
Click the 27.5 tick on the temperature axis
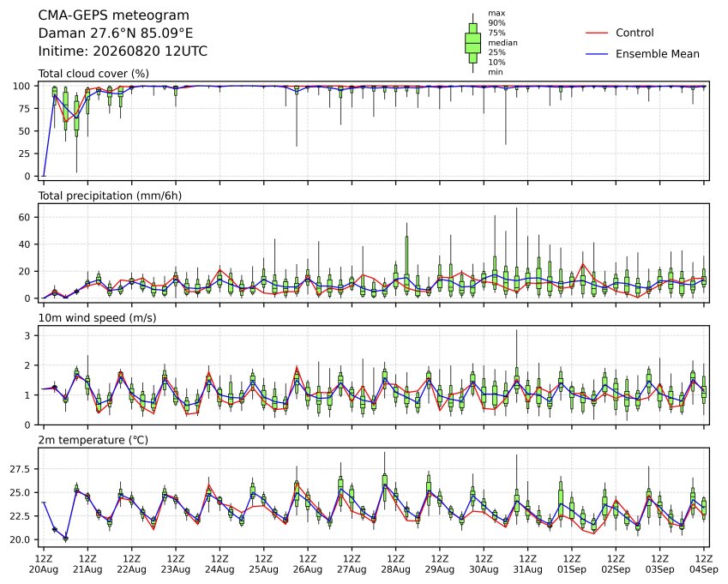[20, 469]
